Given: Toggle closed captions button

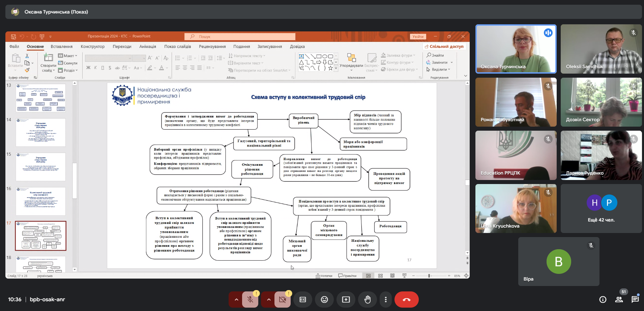Looking at the screenshot, I should [303, 300].
